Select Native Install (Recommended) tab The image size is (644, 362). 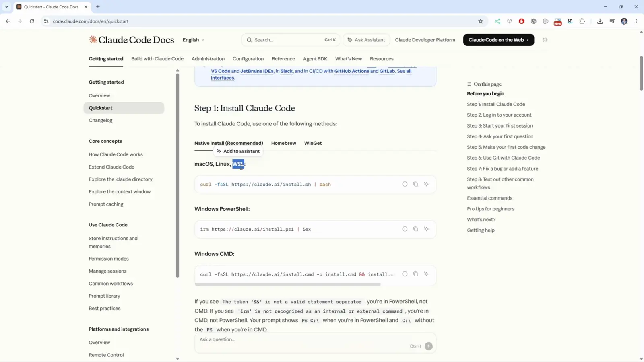tap(229, 143)
